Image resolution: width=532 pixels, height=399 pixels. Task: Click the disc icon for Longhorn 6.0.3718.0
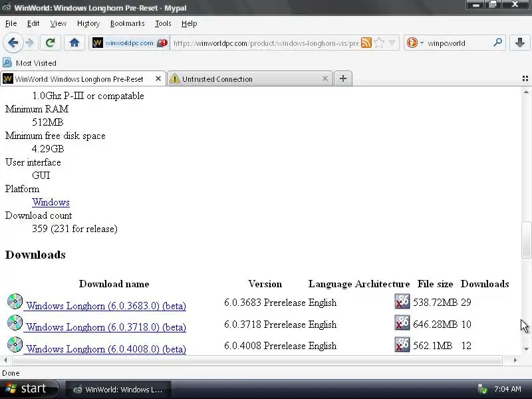(x=15, y=323)
